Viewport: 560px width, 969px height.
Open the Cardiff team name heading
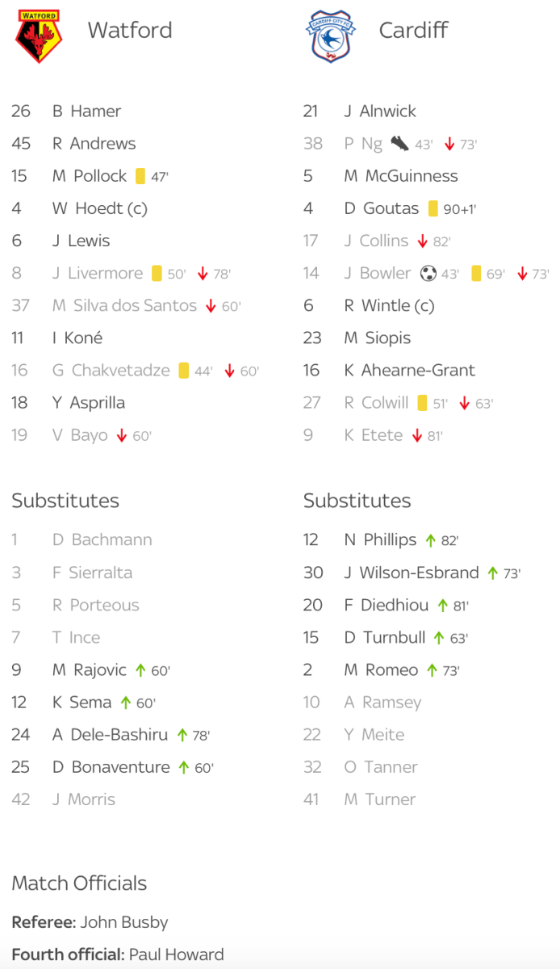(413, 31)
